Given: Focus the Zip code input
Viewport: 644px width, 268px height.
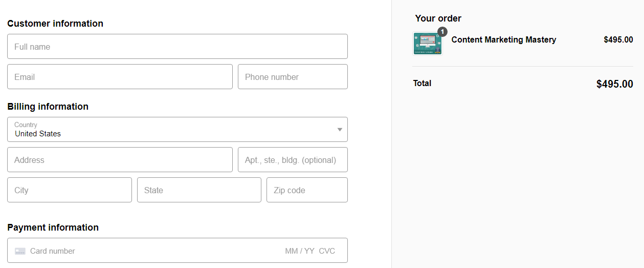Looking at the screenshot, I should click(307, 190).
